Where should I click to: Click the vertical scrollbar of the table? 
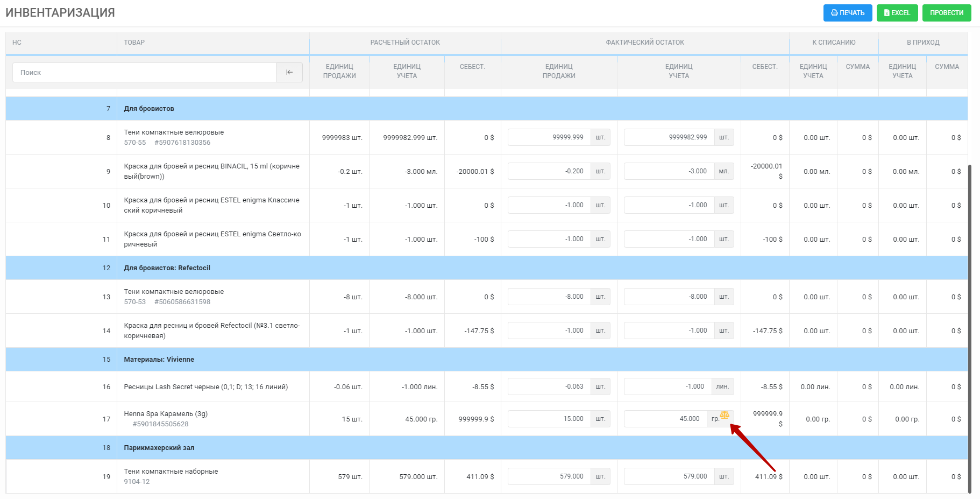coord(970,328)
